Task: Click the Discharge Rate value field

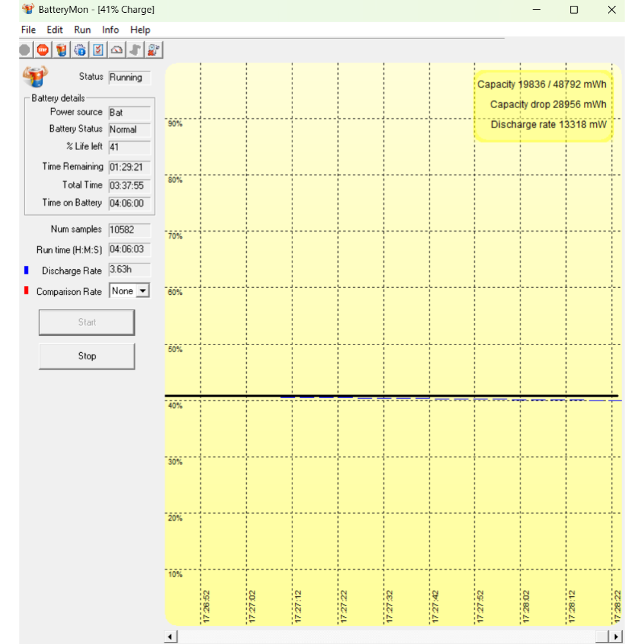Action: point(129,270)
